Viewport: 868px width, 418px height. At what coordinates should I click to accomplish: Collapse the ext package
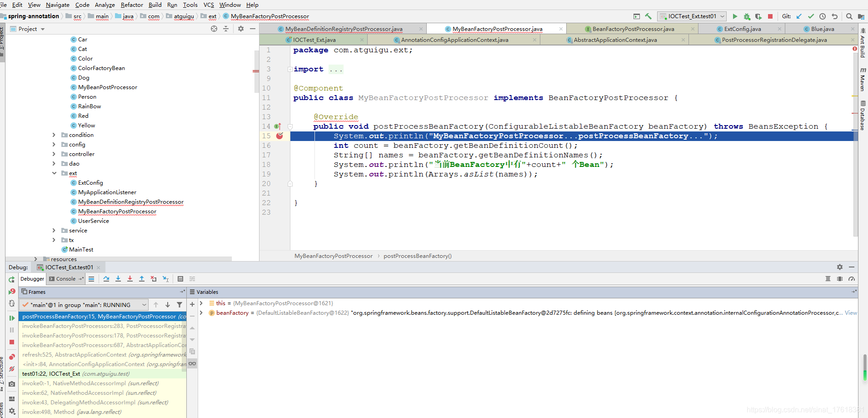54,173
